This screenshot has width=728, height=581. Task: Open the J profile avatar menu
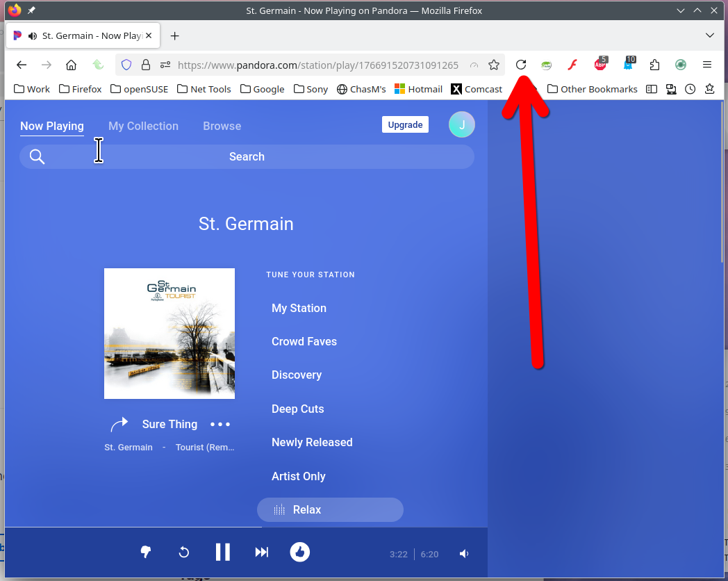(462, 124)
